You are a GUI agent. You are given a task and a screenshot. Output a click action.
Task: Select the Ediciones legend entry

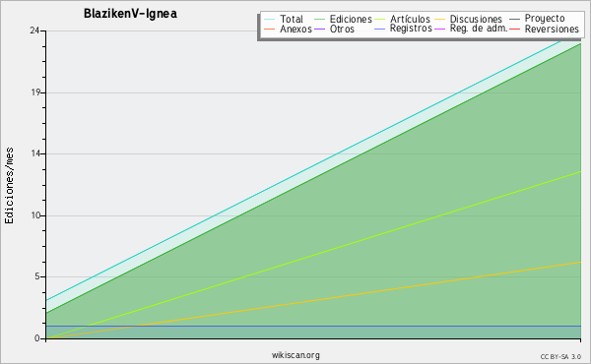pos(351,19)
